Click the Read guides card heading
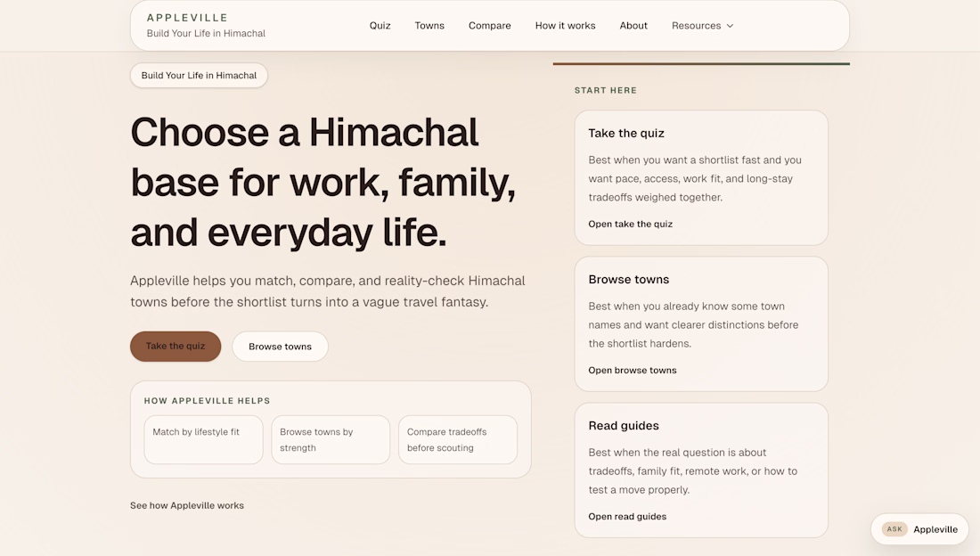Viewport: 980px width, 556px height. [x=624, y=426]
